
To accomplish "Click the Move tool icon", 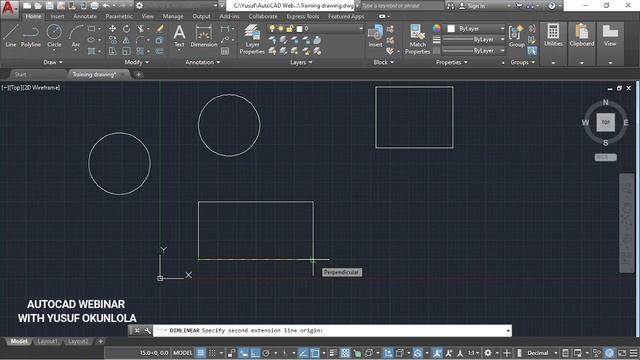I will click(112, 29).
